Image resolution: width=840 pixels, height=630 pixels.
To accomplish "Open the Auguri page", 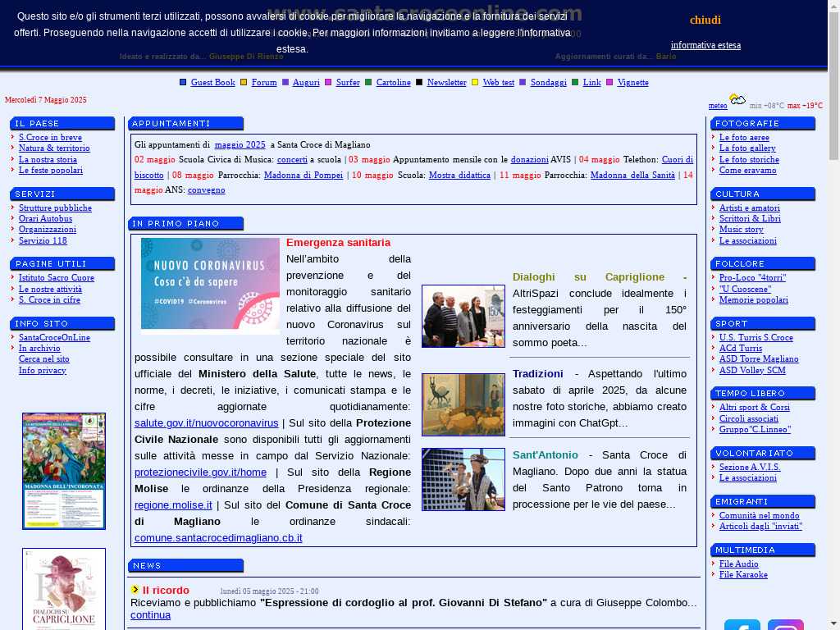I will (x=306, y=83).
